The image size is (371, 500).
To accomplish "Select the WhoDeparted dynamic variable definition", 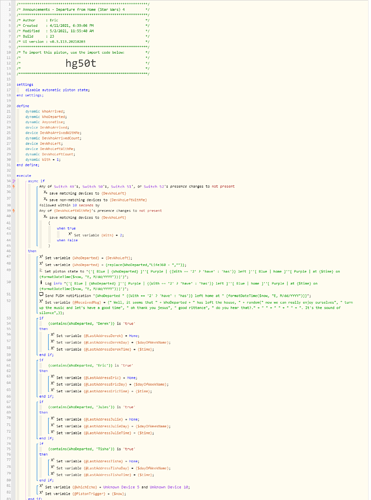I will coord(46,117).
